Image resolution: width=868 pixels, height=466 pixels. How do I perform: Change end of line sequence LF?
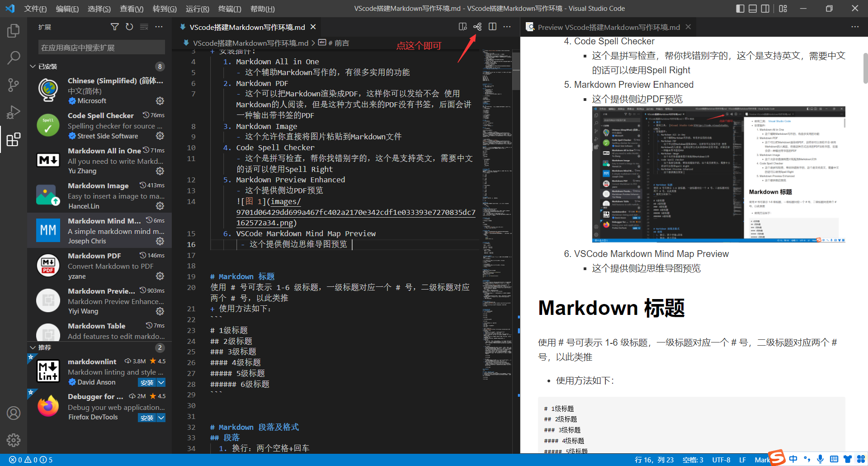742,460
